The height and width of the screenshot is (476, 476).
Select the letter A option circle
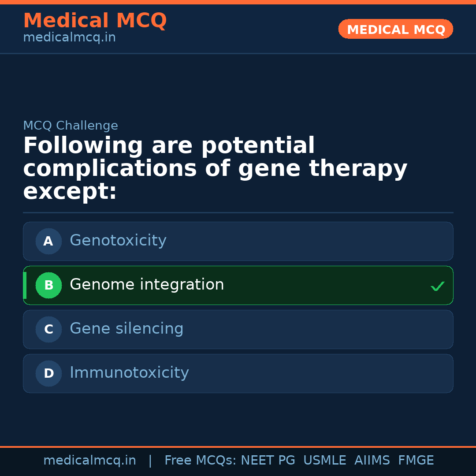(48, 241)
